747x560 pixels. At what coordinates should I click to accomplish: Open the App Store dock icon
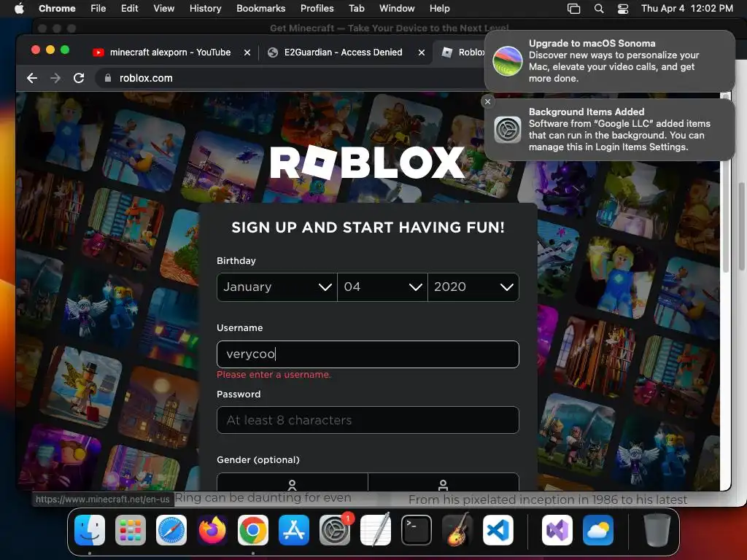294,530
